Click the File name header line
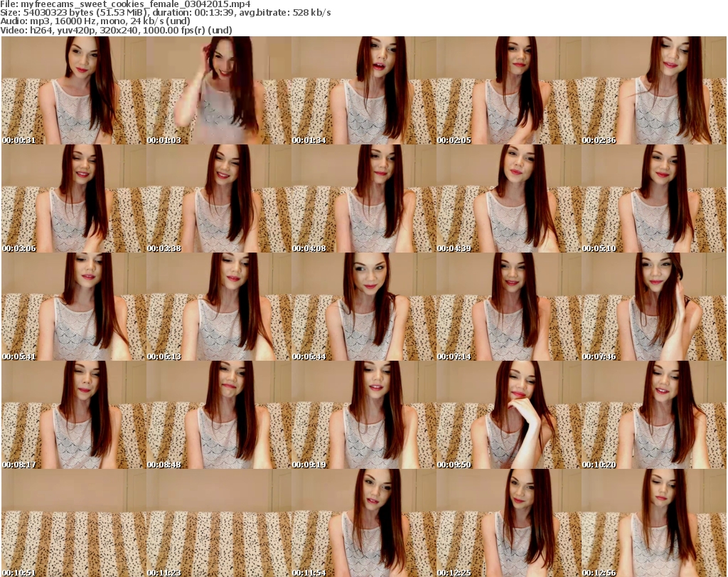728x577 pixels. tap(125, 4)
